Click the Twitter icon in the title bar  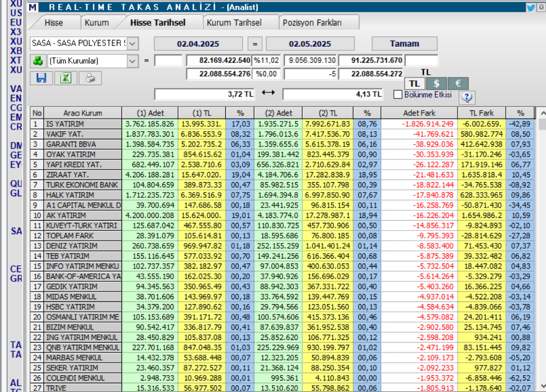point(531,7)
